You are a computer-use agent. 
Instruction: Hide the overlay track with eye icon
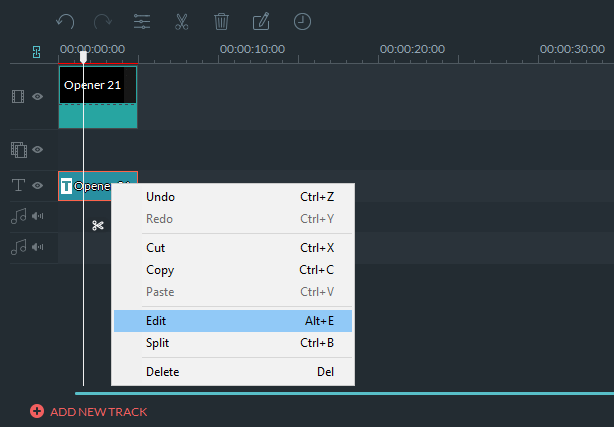pyautogui.click(x=38, y=150)
